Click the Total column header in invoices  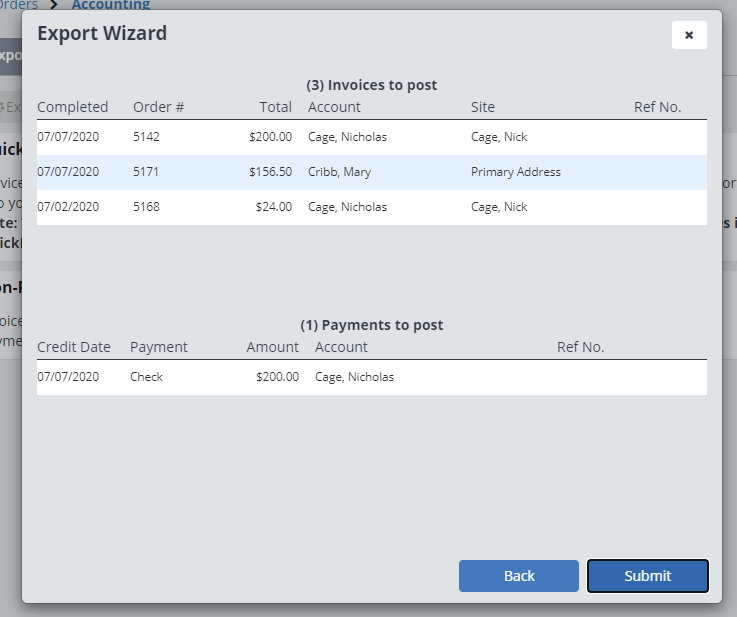275,107
